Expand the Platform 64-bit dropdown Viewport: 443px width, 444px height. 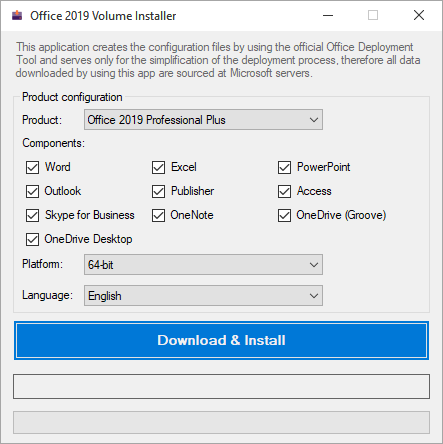(x=203, y=265)
